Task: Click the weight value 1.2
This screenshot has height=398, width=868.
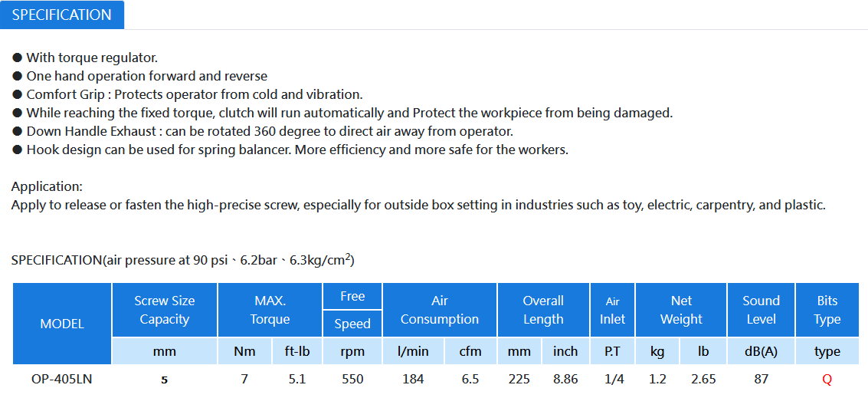Action: pyautogui.click(x=657, y=379)
